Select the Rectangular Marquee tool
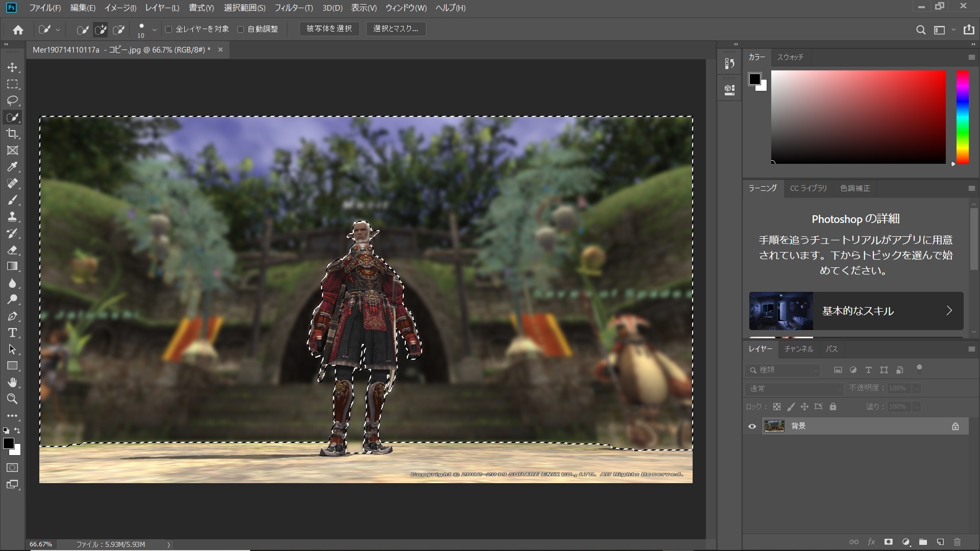 point(12,84)
